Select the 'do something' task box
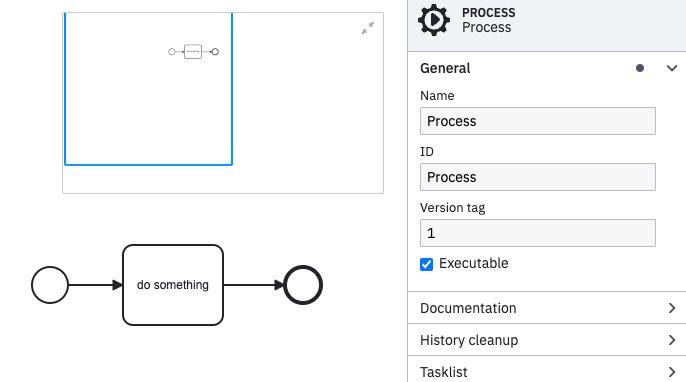Viewport: 686px width, 382px height. pos(173,285)
